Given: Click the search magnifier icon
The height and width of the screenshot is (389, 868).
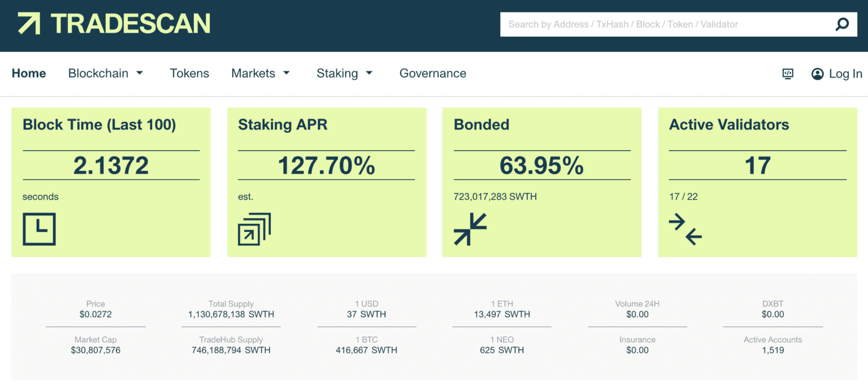Looking at the screenshot, I should coord(842,24).
